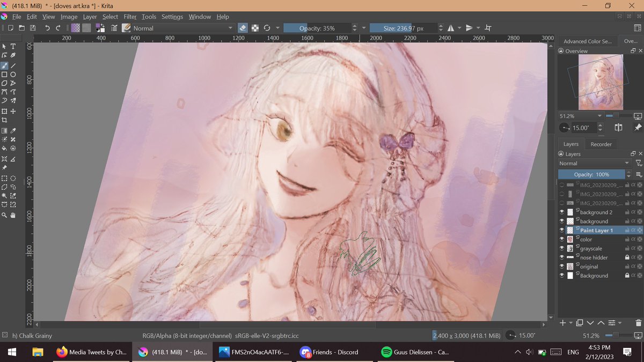Open the brush preset chooser
Viewport: 644px width, 362px height.
tap(126, 28)
